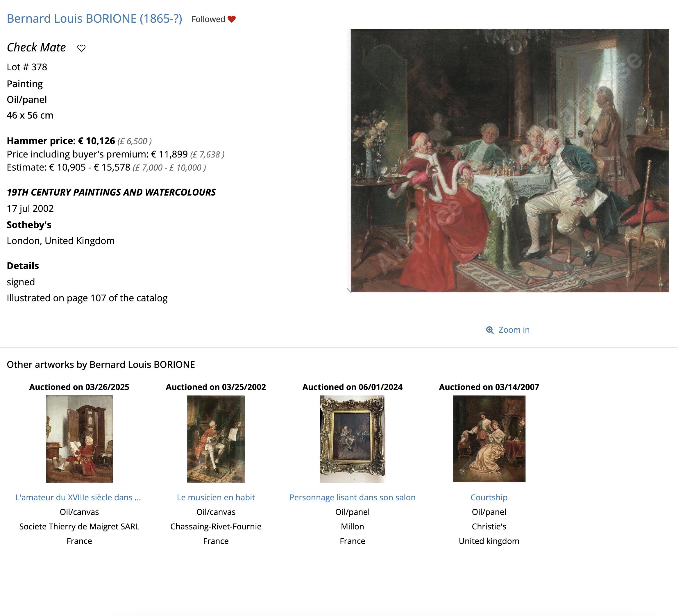Follow the Le musicien en habit link
Viewport: 683px width, 616px height.
click(216, 497)
